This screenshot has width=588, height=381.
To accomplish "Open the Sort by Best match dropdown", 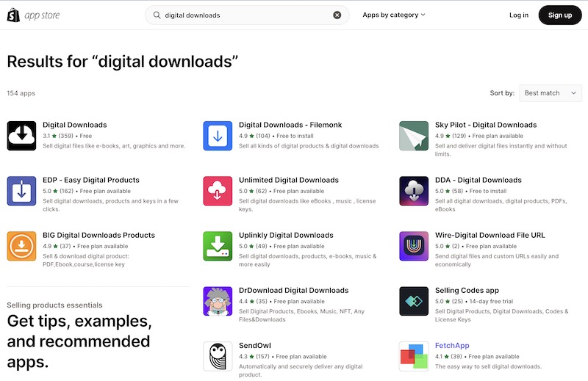I will [551, 93].
